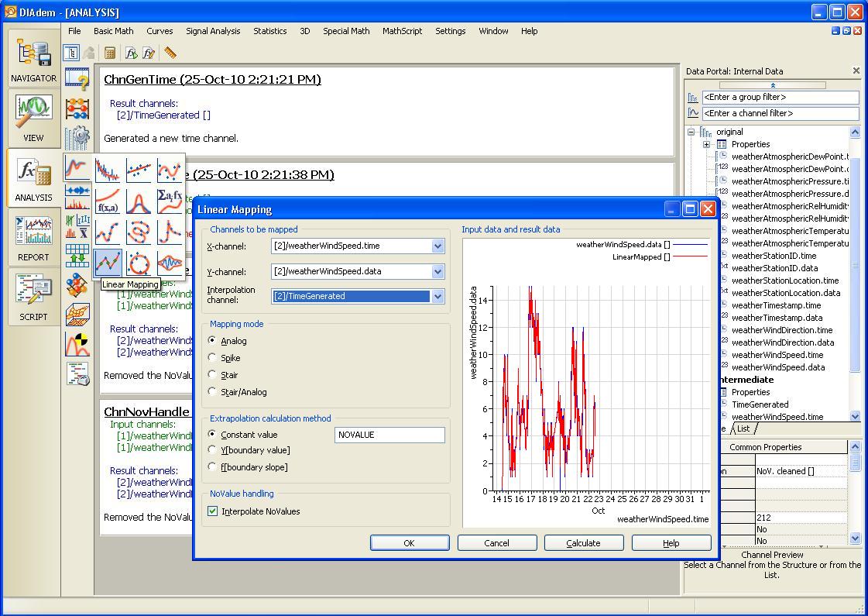Click the channel filter input field
The width and height of the screenshot is (868, 616).
click(x=781, y=114)
